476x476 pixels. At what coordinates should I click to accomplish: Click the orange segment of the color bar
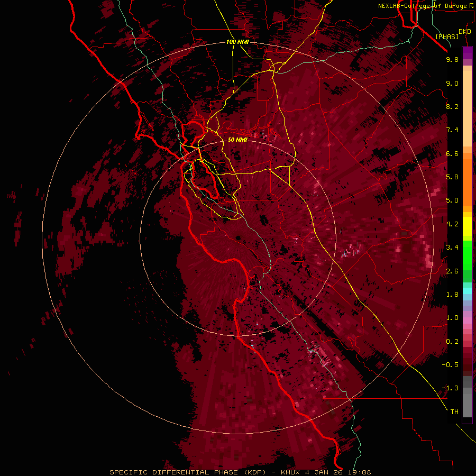(467, 183)
